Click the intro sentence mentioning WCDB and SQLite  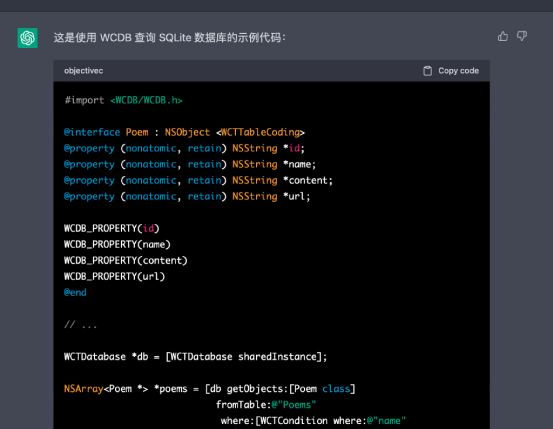(x=170, y=37)
